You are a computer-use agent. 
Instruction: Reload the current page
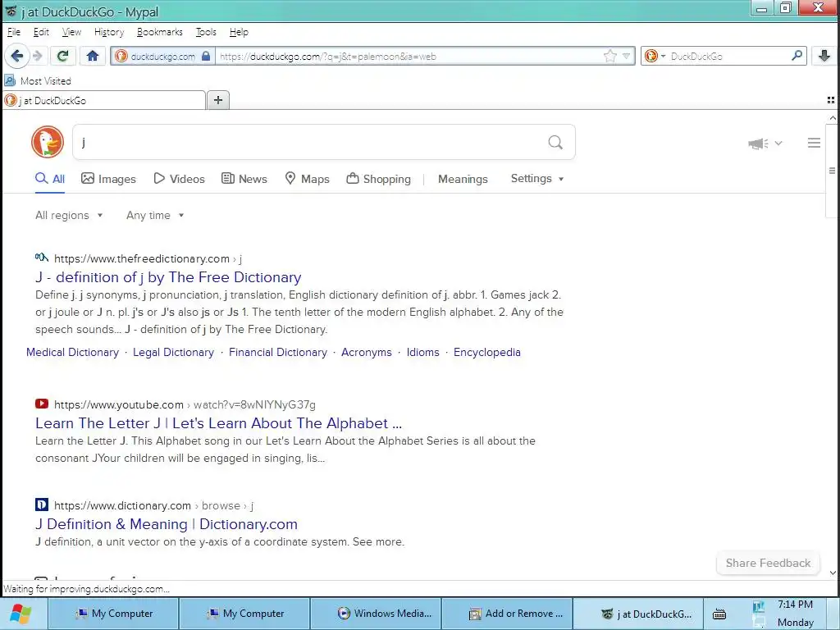pyautogui.click(x=62, y=56)
